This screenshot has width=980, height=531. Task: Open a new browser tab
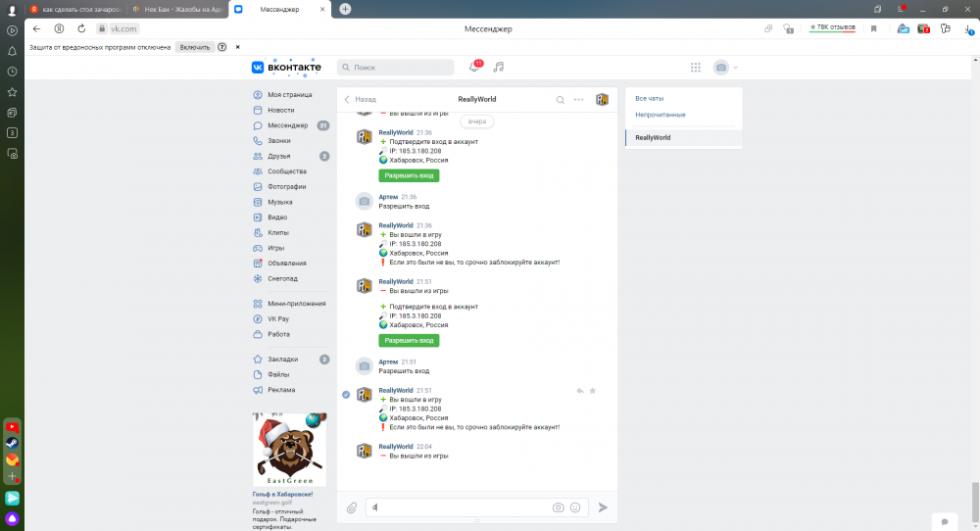pos(345,9)
